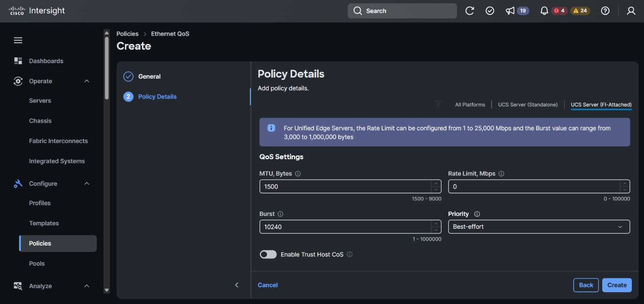The image size is (644, 304).
Task: Click the Back button
Action: pyautogui.click(x=586, y=285)
